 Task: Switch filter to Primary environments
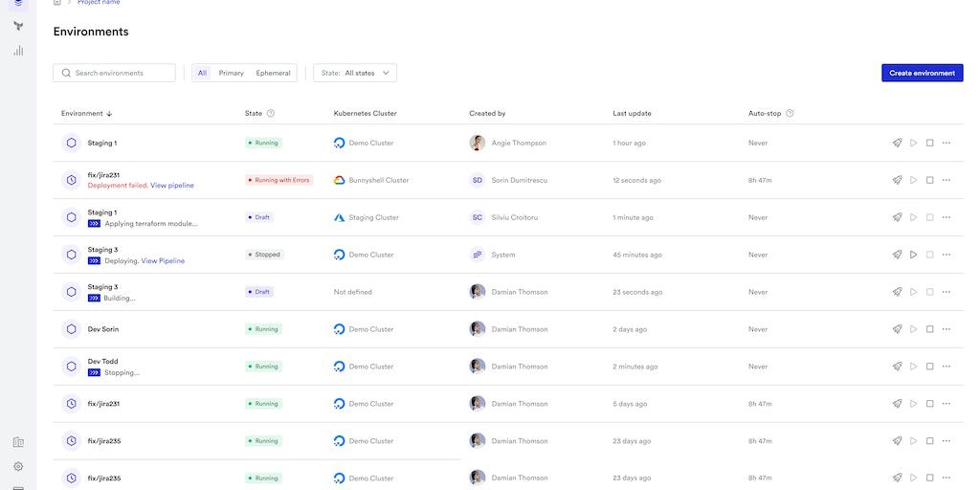[x=231, y=73]
